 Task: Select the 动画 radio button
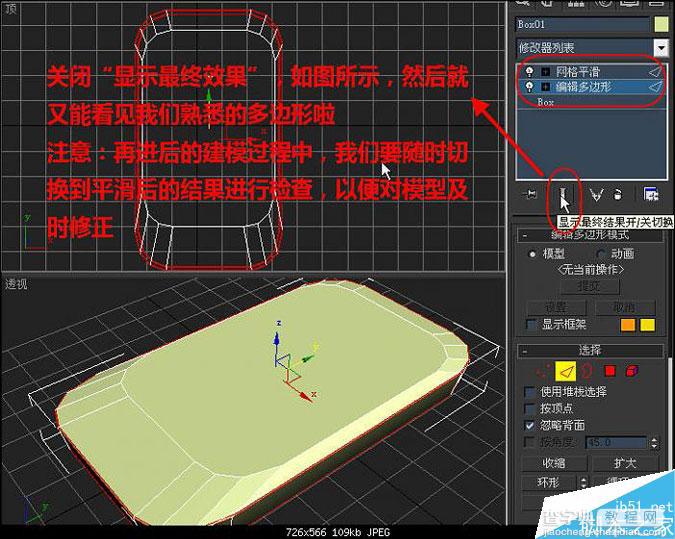click(601, 254)
